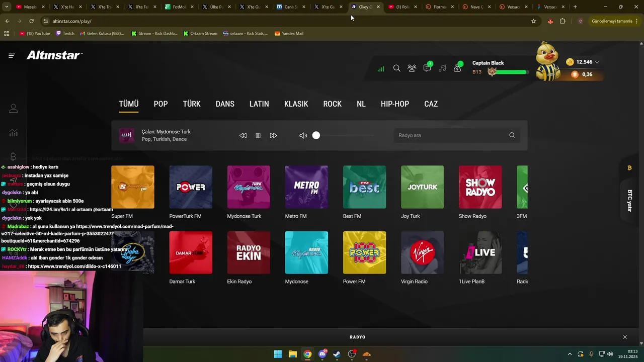Bookmark this page with star icon

click(x=534, y=21)
